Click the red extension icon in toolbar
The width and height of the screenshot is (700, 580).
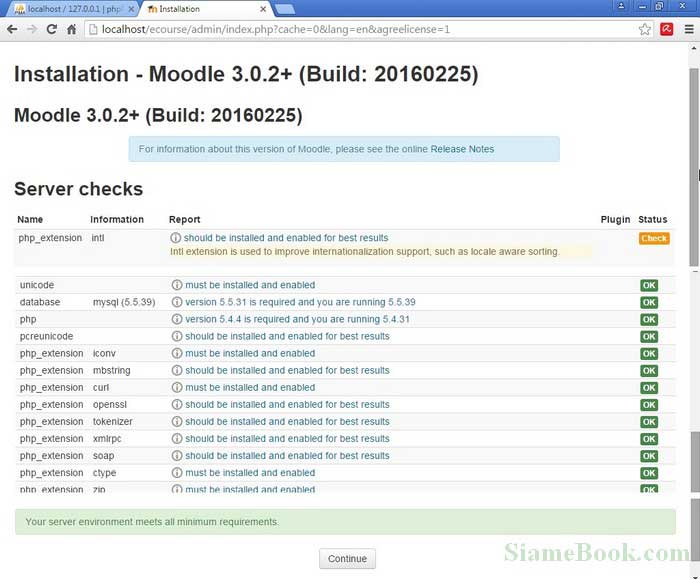point(667,29)
